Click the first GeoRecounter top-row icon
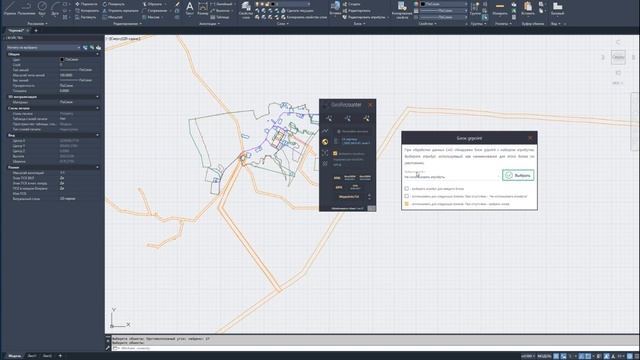Viewport: 640px width, 360px height. 329,118
